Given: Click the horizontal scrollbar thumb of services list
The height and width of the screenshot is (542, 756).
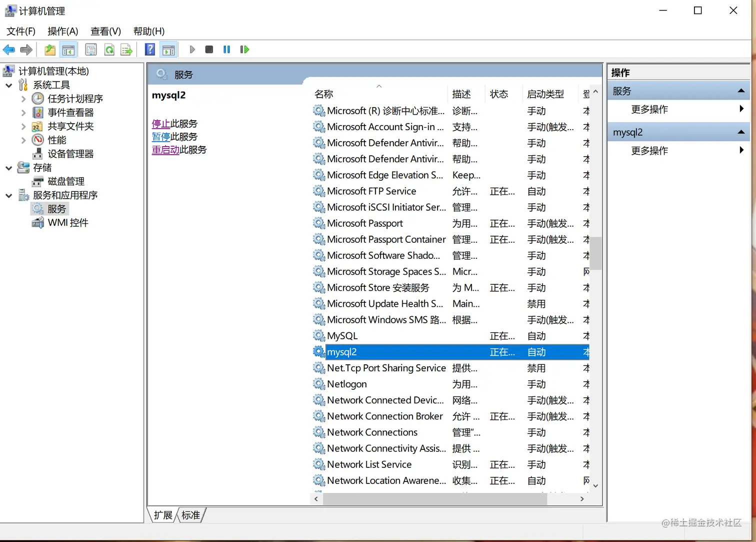Looking at the screenshot, I should (435, 499).
